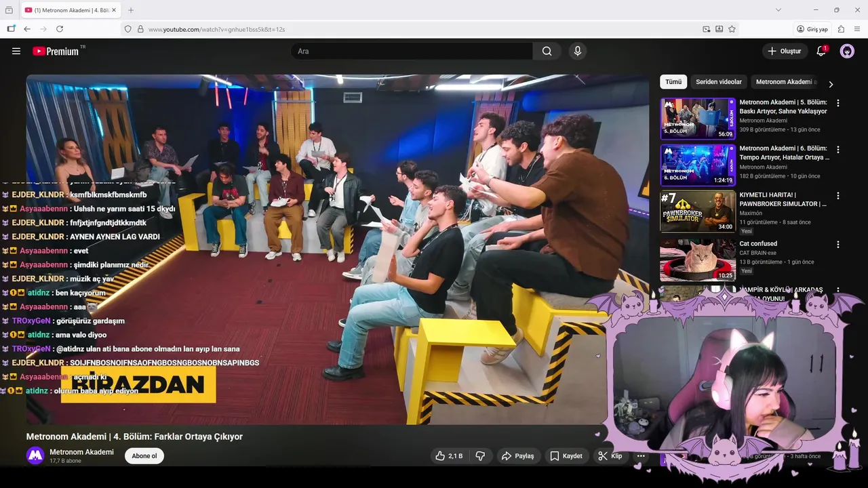Click the tracking protection shield icon
The height and width of the screenshot is (488, 868).
point(127,29)
